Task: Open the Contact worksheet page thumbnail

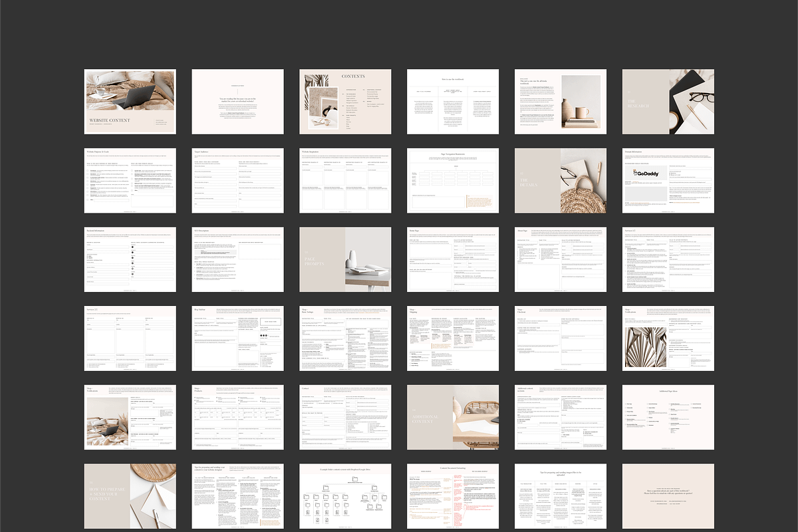Action: 345,418
